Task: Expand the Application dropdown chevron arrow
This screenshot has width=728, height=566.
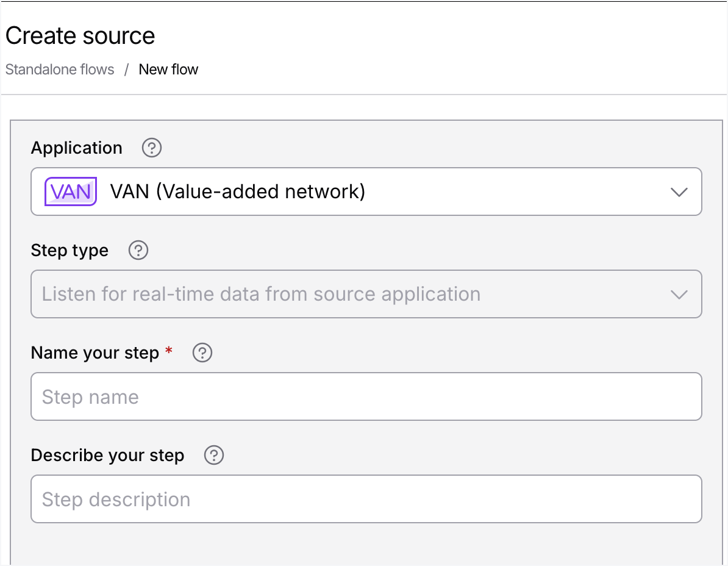Action: click(679, 192)
